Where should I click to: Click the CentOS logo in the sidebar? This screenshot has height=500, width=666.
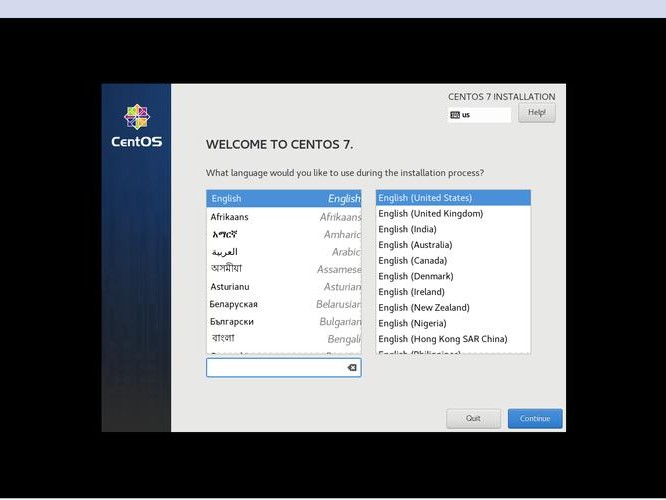[136, 126]
